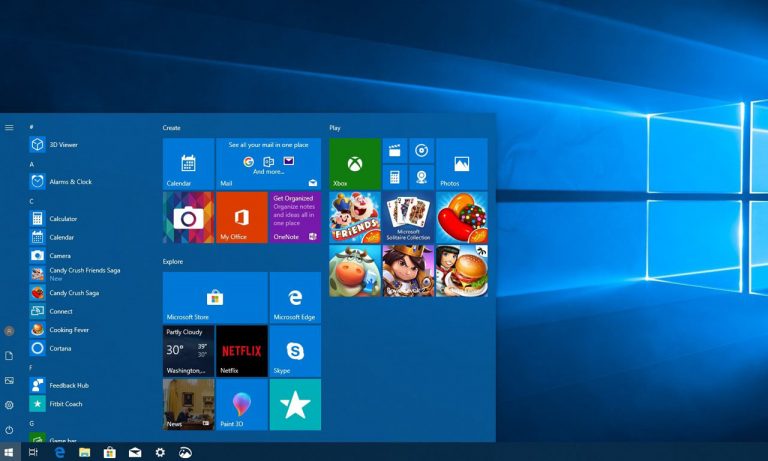Screen dimensions: 768x461
Task: Open the My Office tile
Action: click(x=242, y=217)
